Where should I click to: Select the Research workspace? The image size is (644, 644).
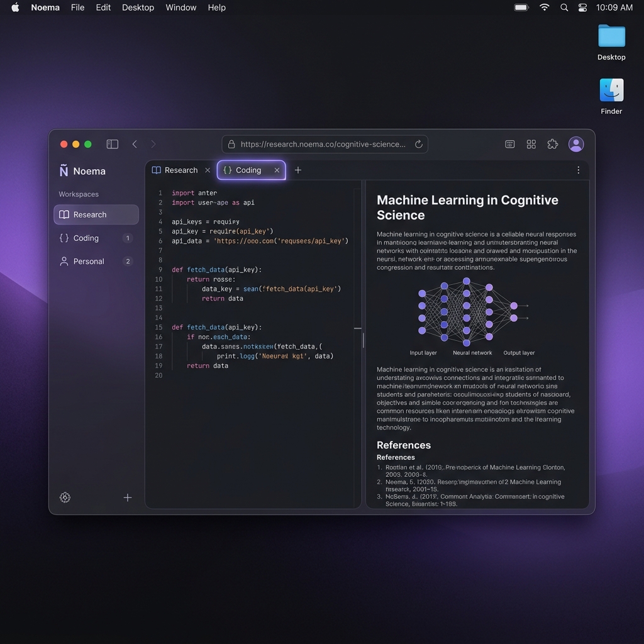[x=96, y=214]
